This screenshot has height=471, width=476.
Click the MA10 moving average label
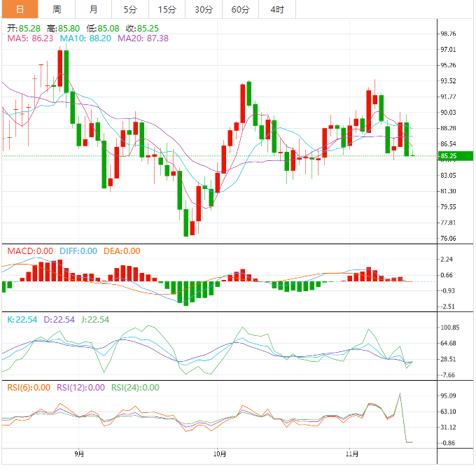tap(85, 39)
